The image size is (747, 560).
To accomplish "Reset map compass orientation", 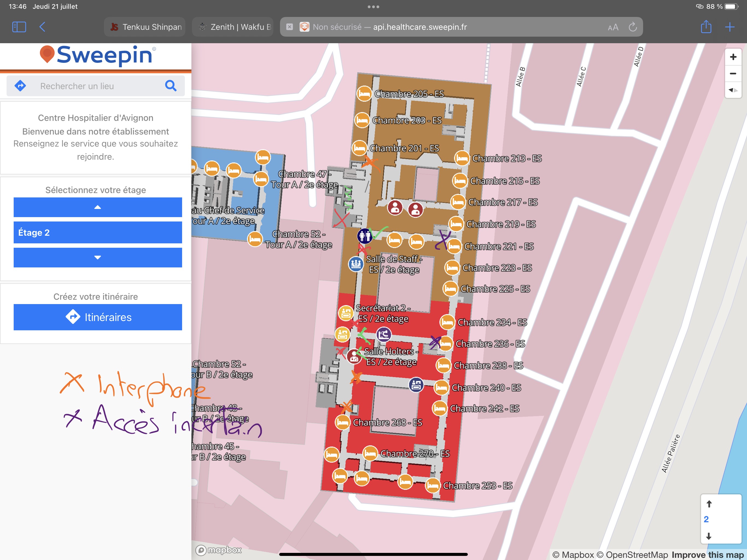I will pyautogui.click(x=733, y=90).
